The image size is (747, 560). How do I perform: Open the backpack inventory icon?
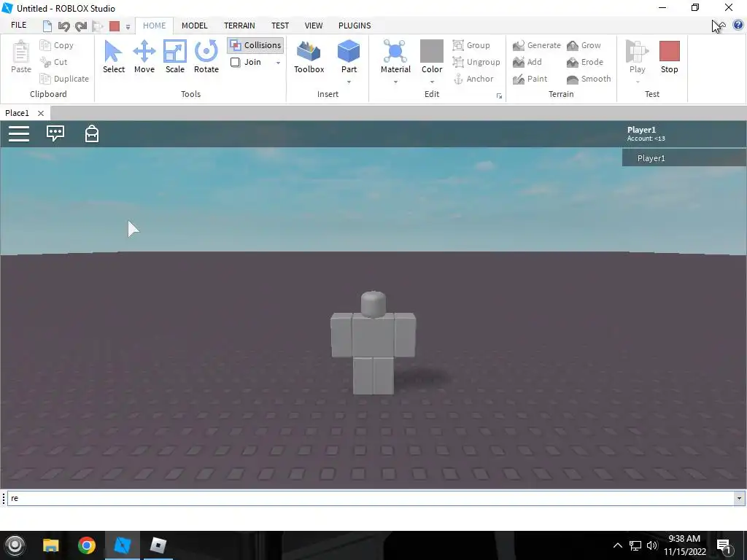[x=91, y=133]
